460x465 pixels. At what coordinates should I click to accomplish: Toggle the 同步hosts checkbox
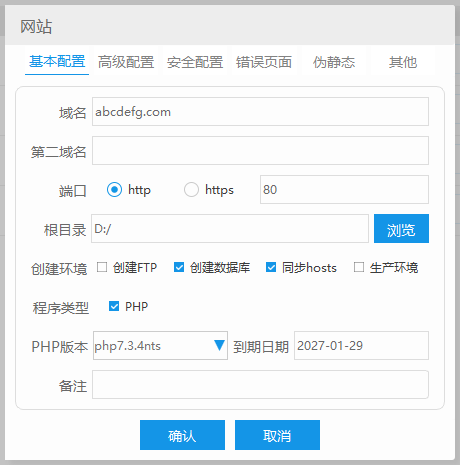(x=271, y=267)
